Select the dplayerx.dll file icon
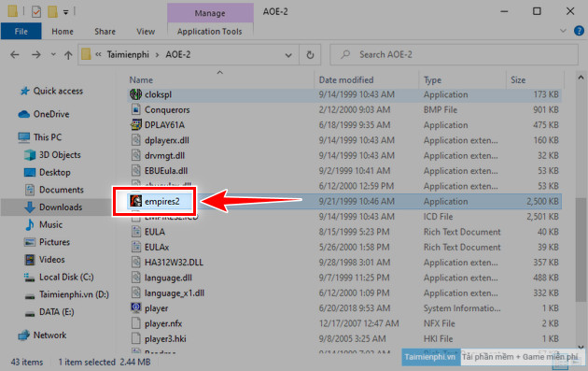The image size is (588, 371). pyautogui.click(x=135, y=140)
